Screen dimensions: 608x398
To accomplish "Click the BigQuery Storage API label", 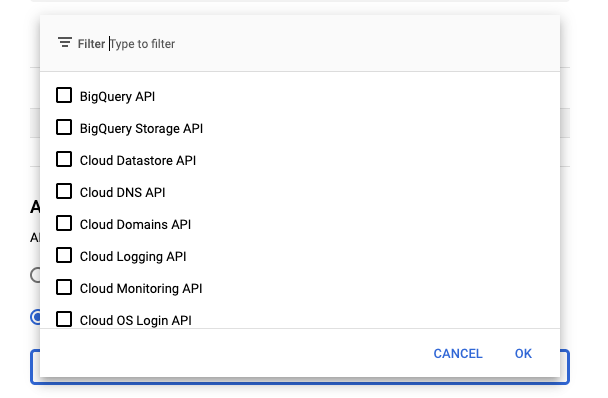I will pos(142,129).
